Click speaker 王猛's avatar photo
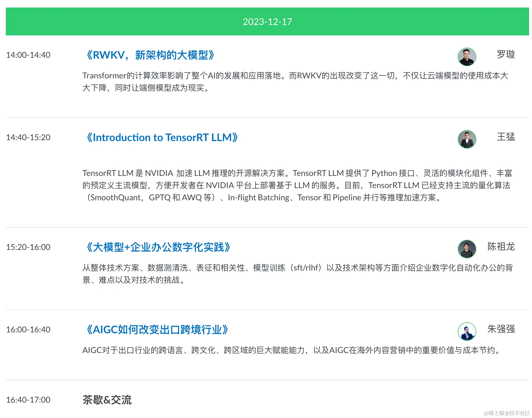The width and height of the screenshot is (532, 418). [x=467, y=139]
